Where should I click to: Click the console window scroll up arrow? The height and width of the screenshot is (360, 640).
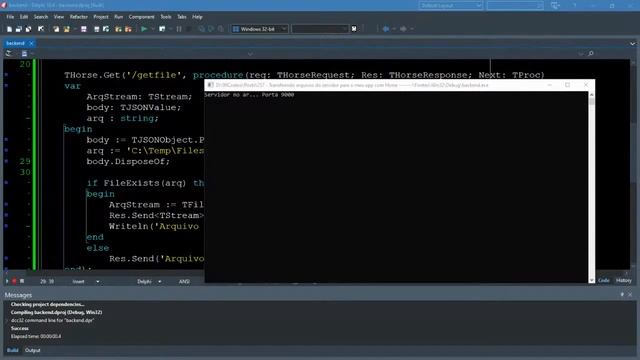(591, 95)
